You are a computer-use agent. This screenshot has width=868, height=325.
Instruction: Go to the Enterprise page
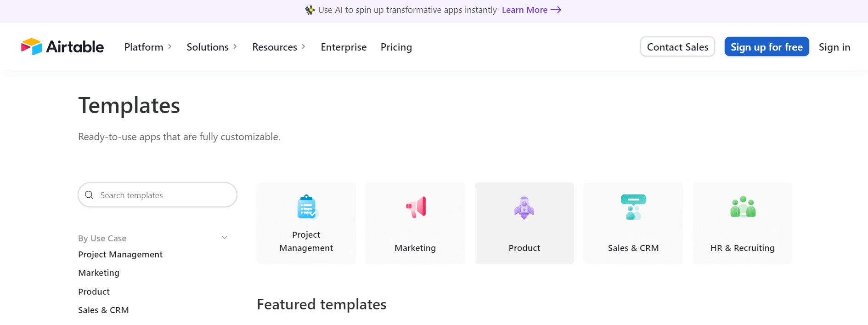pos(344,47)
